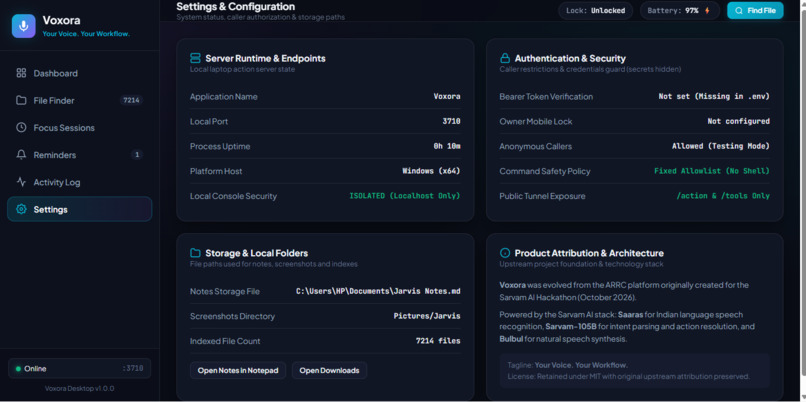
Task: Click the Focus Sessions clock icon
Action: (x=21, y=127)
